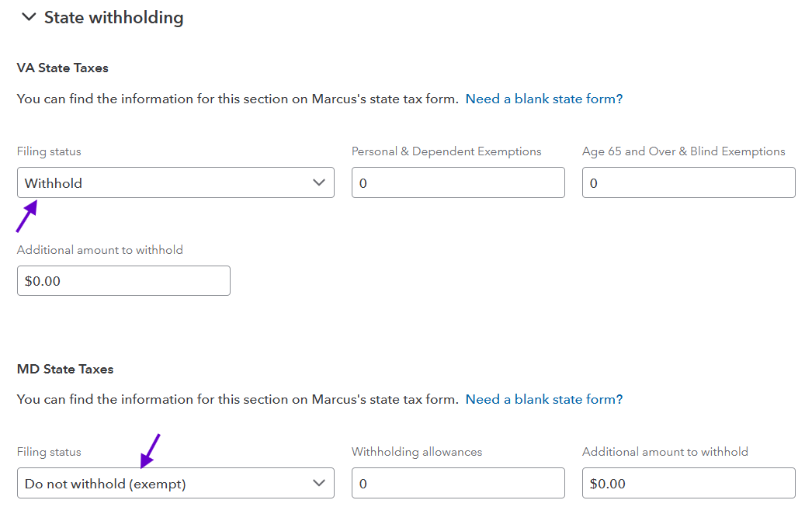The width and height of the screenshot is (812, 514).
Task: Click VA Additional amount to withhold field
Action: click(x=123, y=281)
